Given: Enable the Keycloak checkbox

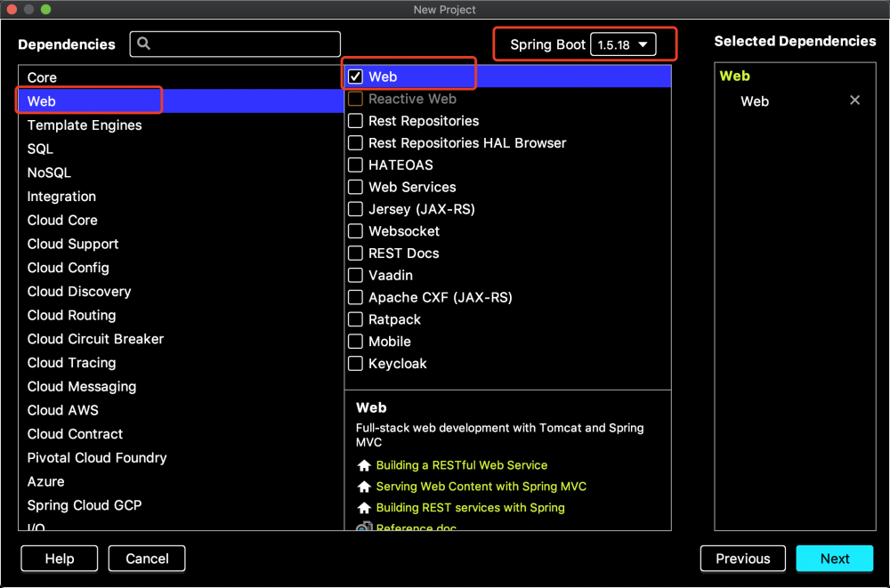Looking at the screenshot, I should pyautogui.click(x=355, y=364).
